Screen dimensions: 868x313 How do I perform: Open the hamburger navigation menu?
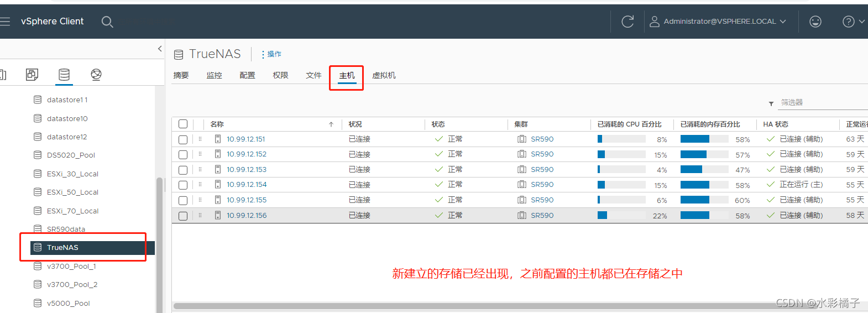[x=5, y=22]
